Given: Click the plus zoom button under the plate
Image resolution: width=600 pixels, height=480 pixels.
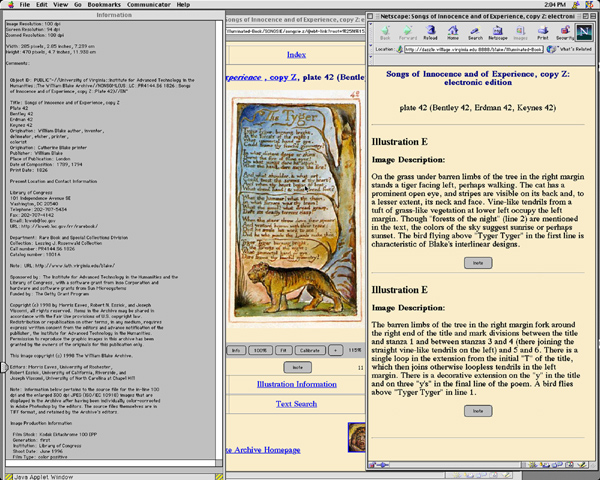Looking at the screenshot, I should coord(336,350).
